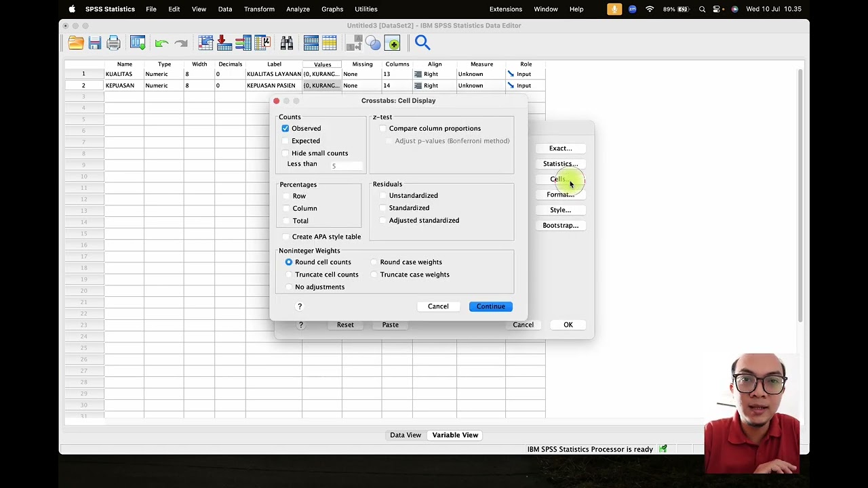Open the Analyze menu
Viewport: 868px width, 488px height.
[x=298, y=9]
